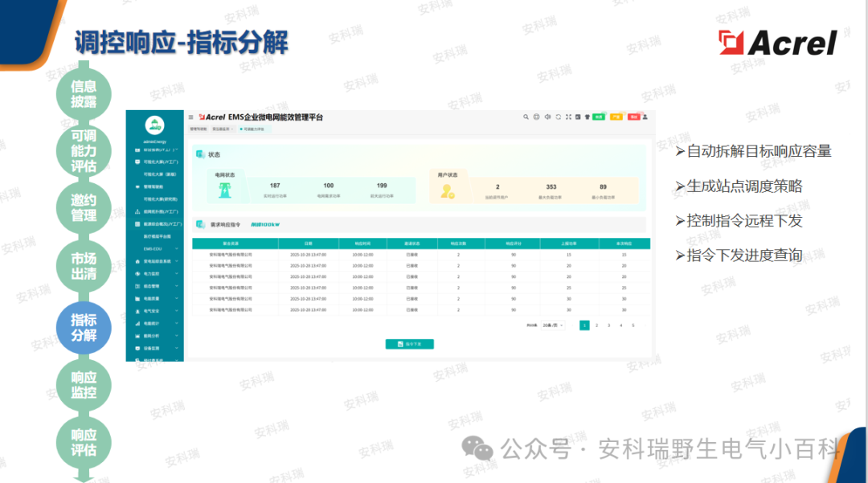The height and width of the screenshot is (483, 868).
Task: Click the fullscreen icon in the top toolbar
Action: pyautogui.click(x=569, y=117)
